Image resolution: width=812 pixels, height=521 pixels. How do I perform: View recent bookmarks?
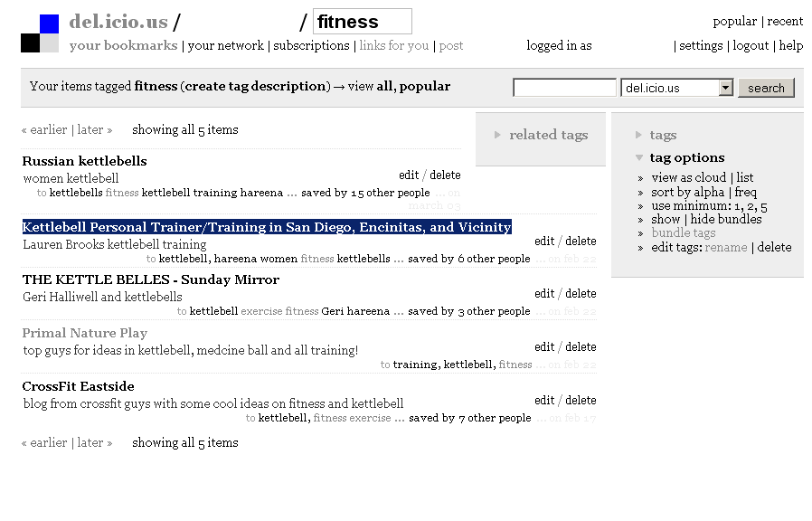[785, 21]
